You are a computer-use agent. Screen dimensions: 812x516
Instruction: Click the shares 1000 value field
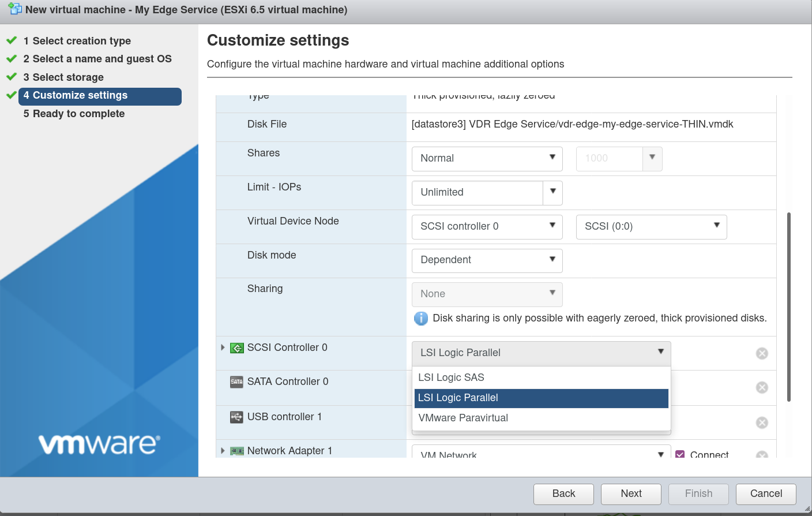click(x=610, y=159)
